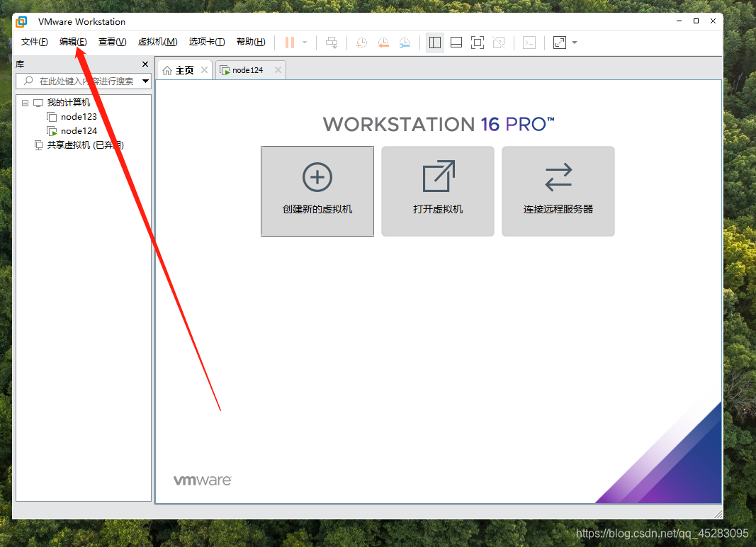Click the revert to snapshot icon
Viewport: 756px width, 547px height.
383,43
